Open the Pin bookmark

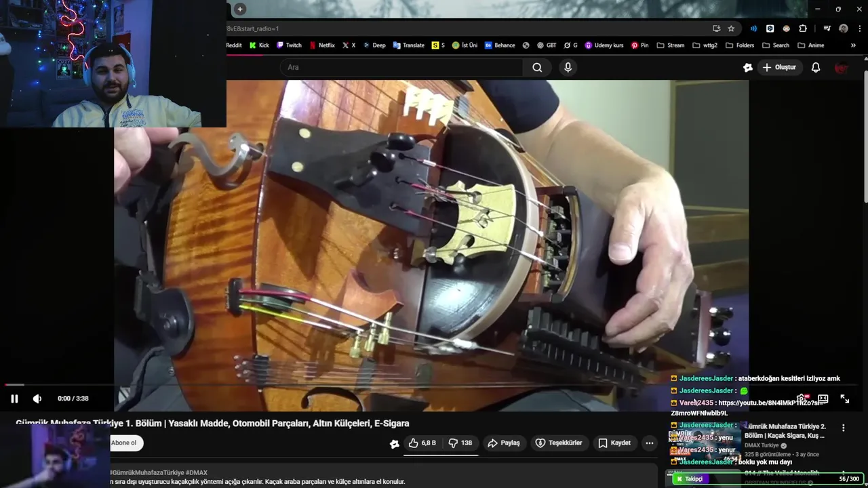(639, 45)
